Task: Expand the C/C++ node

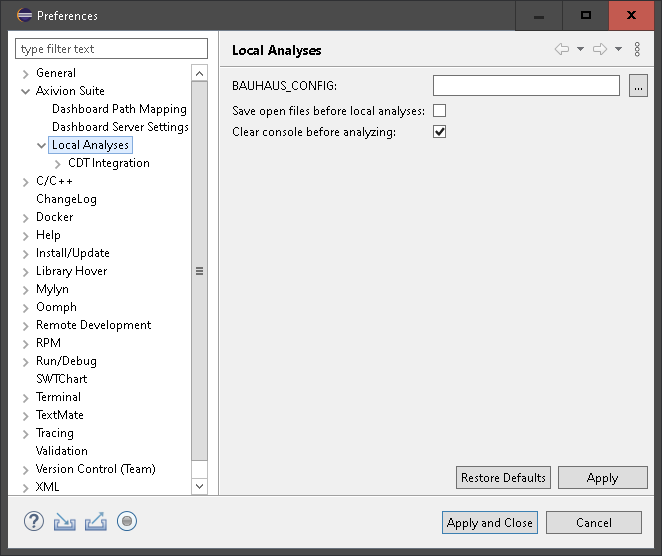Action: coord(26,182)
